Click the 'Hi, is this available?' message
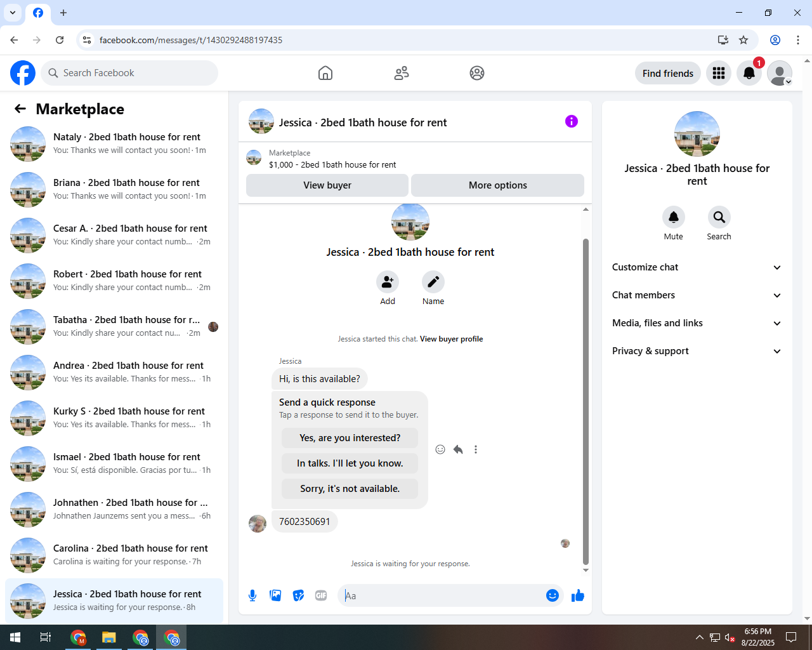Viewport: 812px width, 650px height. point(320,379)
